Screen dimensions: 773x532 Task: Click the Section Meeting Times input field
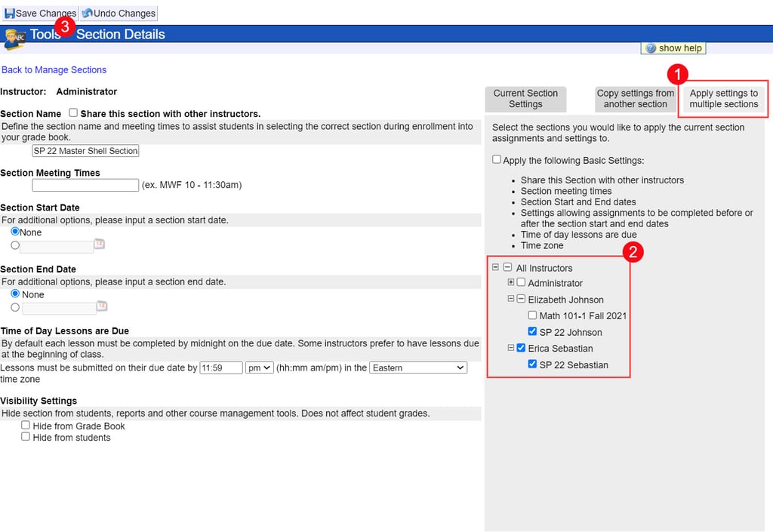click(x=85, y=185)
